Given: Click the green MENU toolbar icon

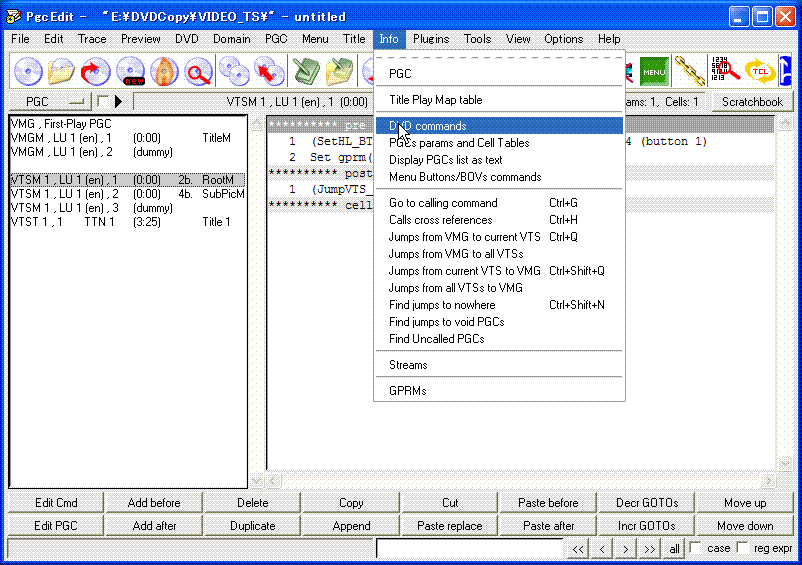Looking at the screenshot, I should [654, 72].
